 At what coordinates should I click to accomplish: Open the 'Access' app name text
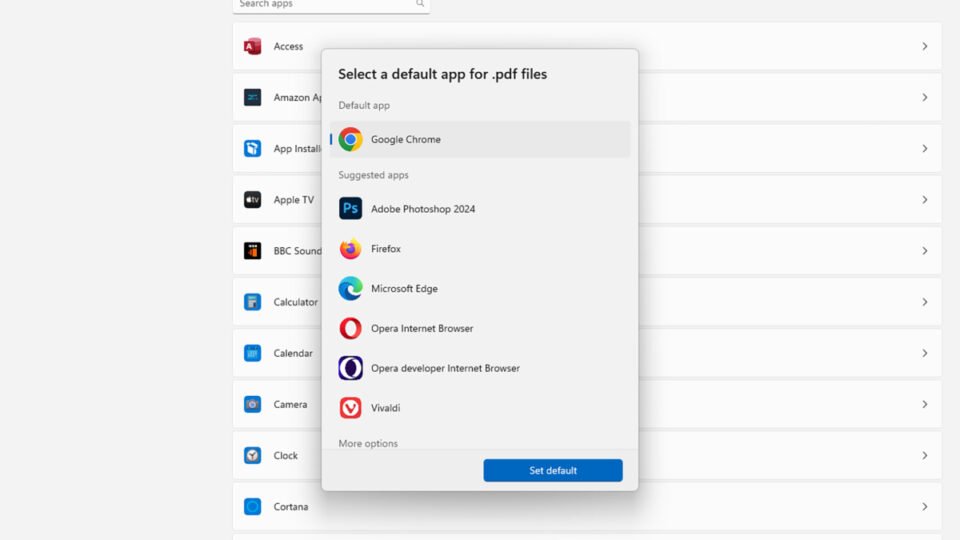pyautogui.click(x=288, y=47)
